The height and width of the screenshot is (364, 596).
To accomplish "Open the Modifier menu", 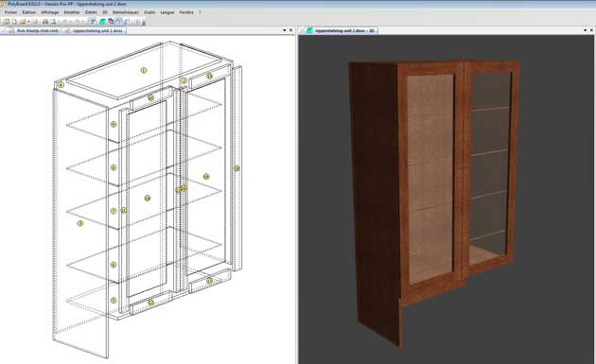I will [72, 12].
